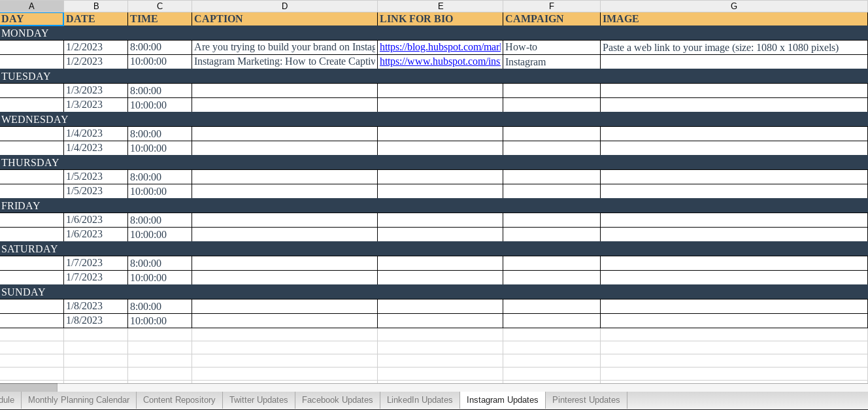Select the IMAGE column G header
Image resolution: width=868 pixels, height=410 pixels.
click(733, 6)
